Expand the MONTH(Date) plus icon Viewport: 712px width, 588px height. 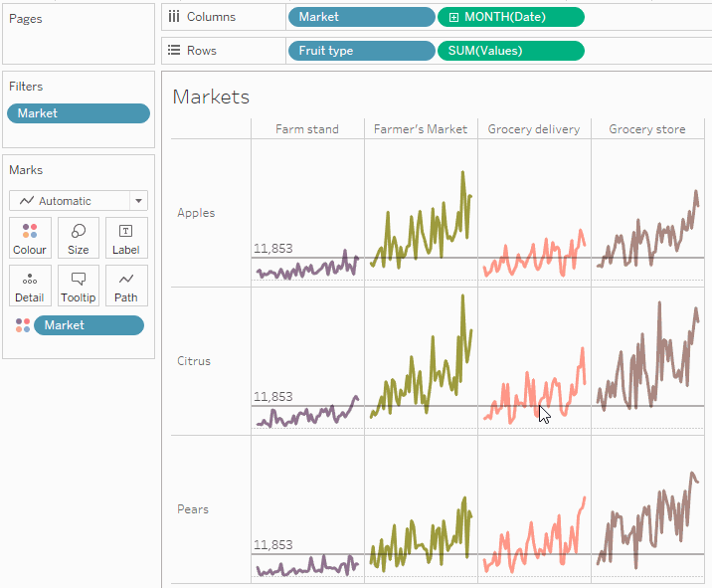click(453, 17)
